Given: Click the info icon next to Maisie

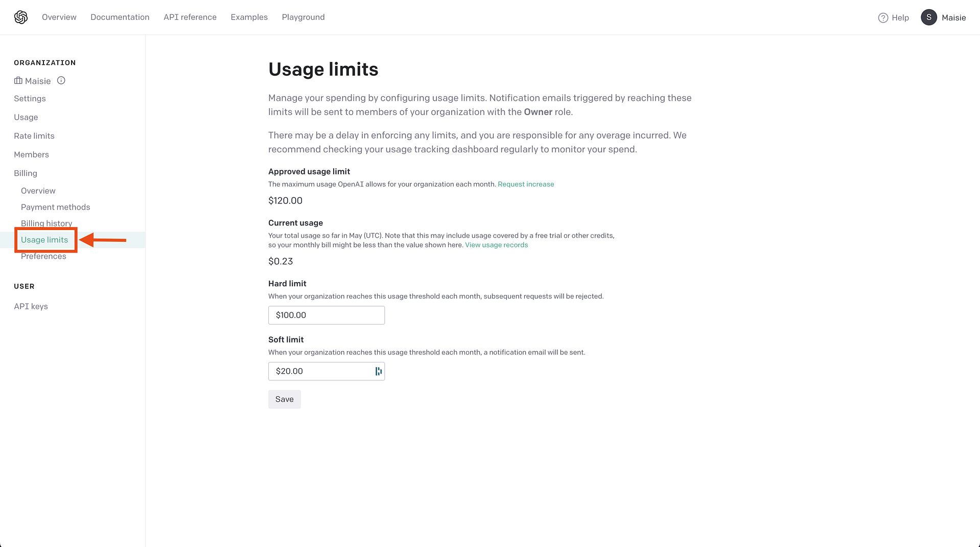Looking at the screenshot, I should pyautogui.click(x=61, y=80).
